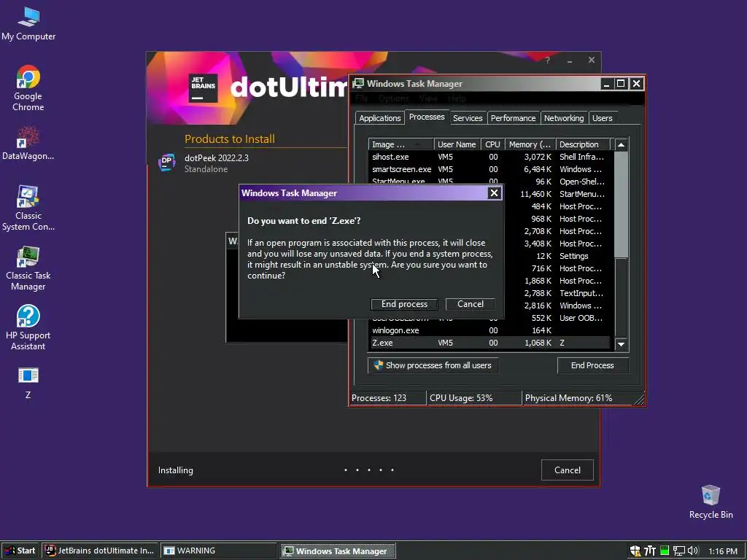Open the Start menu
The width and height of the screenshot is (747, 560).
[20, 551]
